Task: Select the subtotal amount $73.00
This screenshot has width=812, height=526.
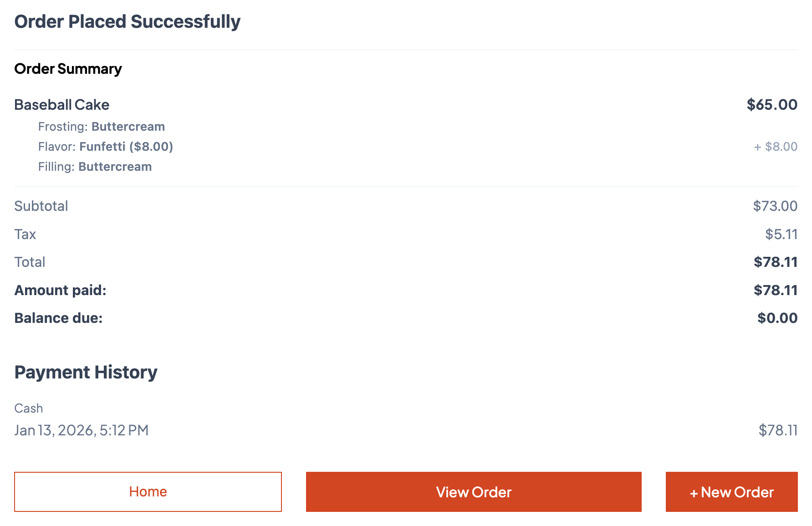Action: (x=775, y=206)
